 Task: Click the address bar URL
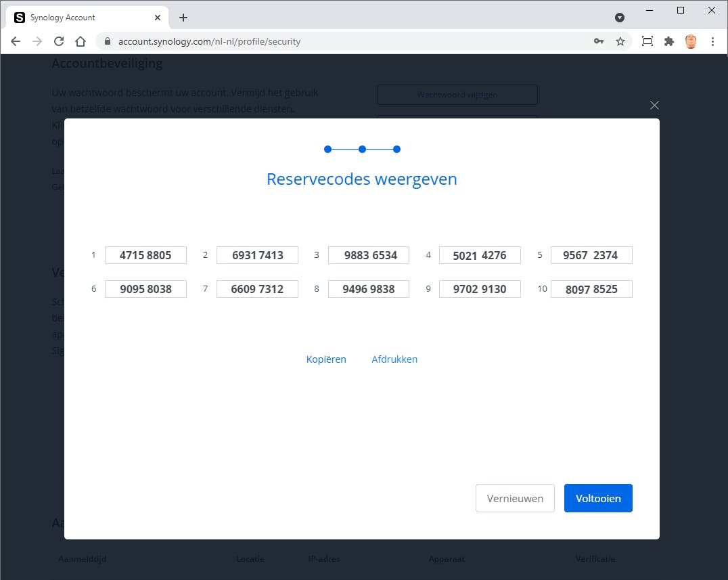coord(209,41)
